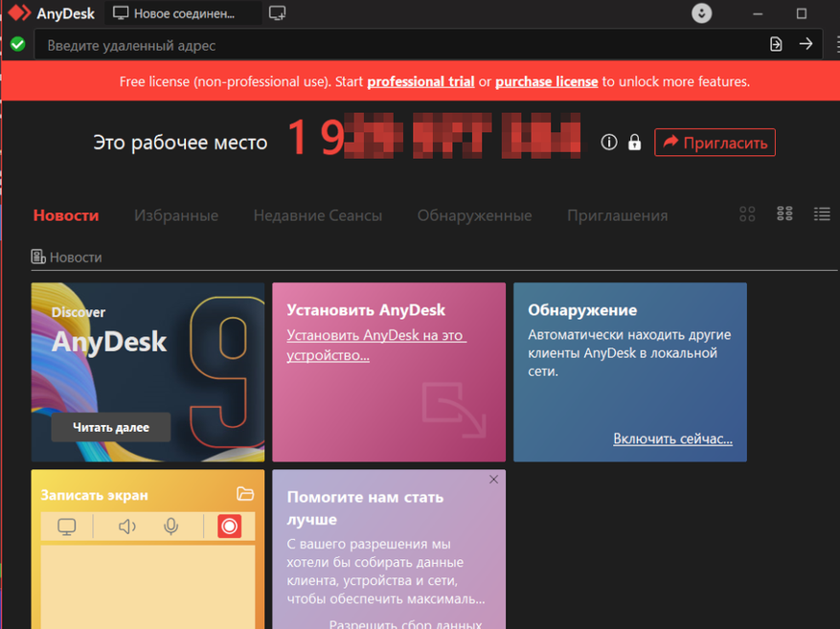Switch to the 'Недавние Сеансы' tab

[318, 215]
